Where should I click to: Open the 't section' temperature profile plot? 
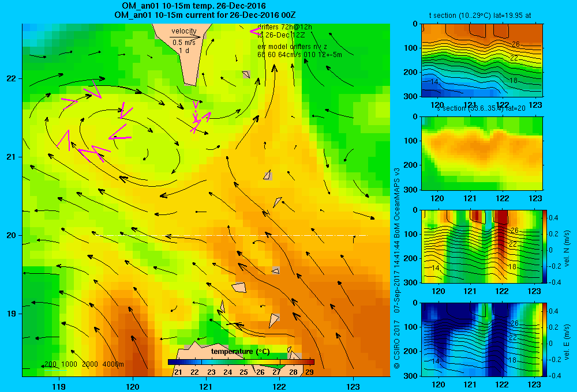[x=482, y=61]
